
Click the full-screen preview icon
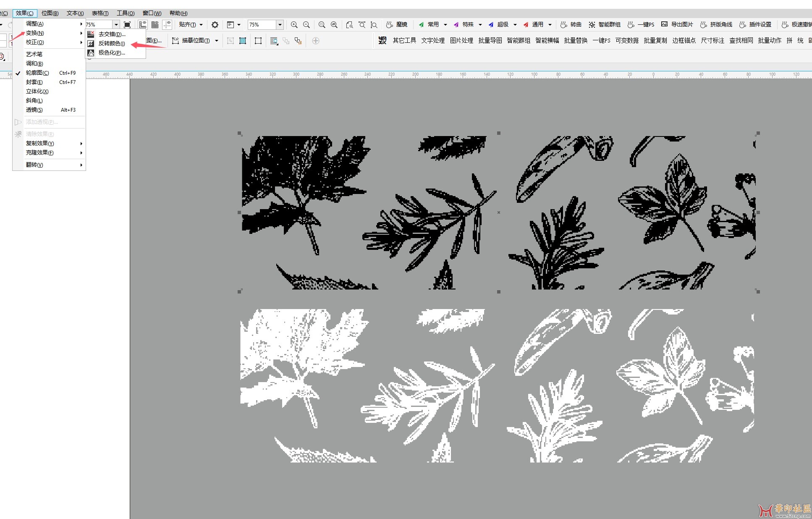click(127, 25)
